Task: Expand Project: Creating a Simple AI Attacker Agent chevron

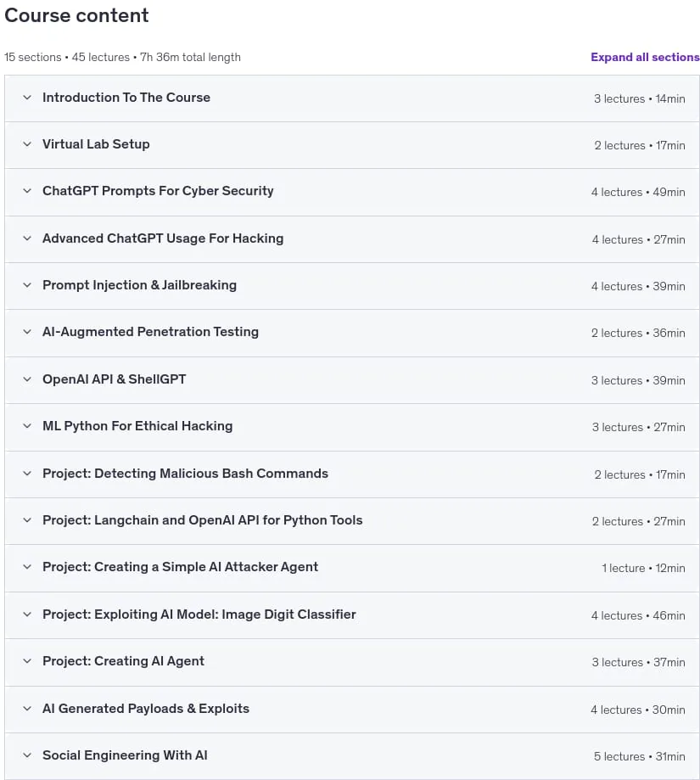Action: tap(27, 567)
